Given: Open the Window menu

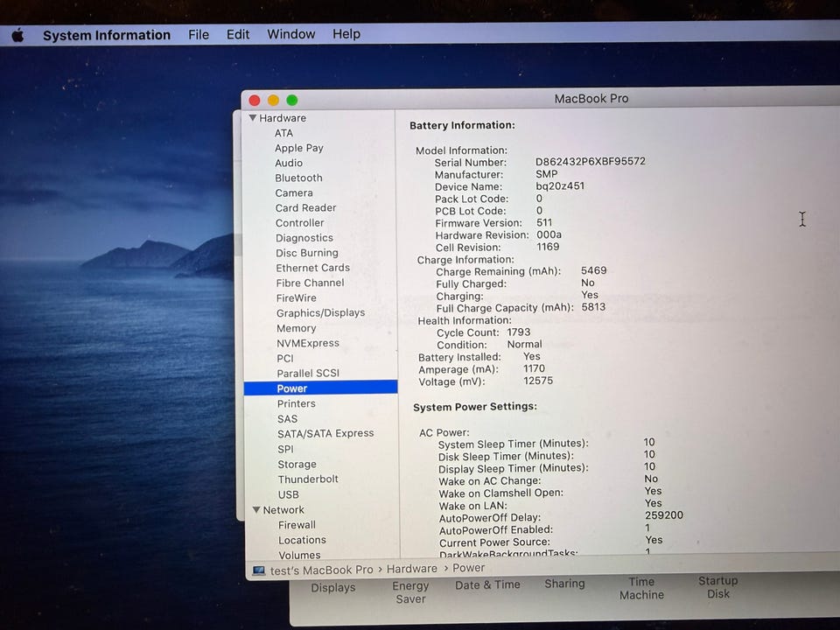Looking at the screenshot, I should click(x=290, y=34).
